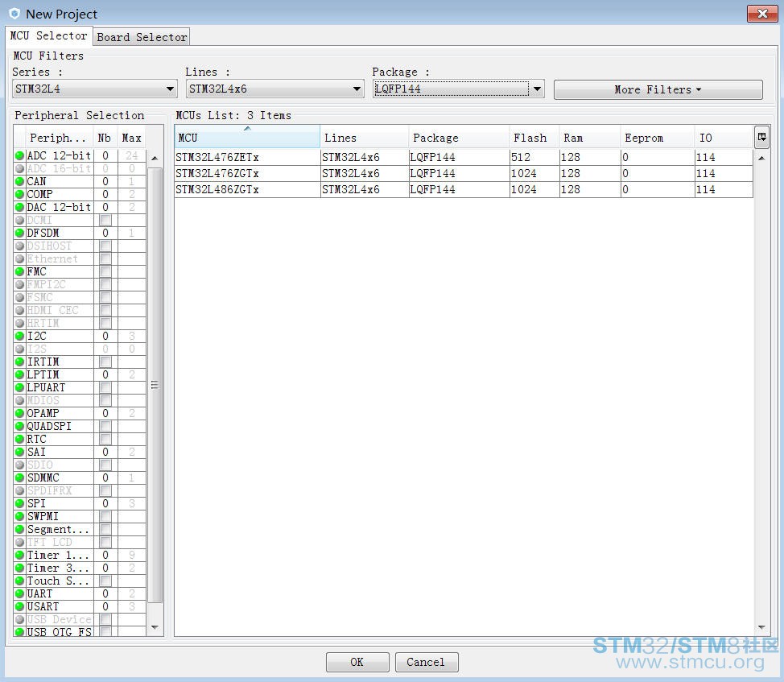Click the green dot next to DFSDM
This screenshot has height=682, width=784.
19,233
